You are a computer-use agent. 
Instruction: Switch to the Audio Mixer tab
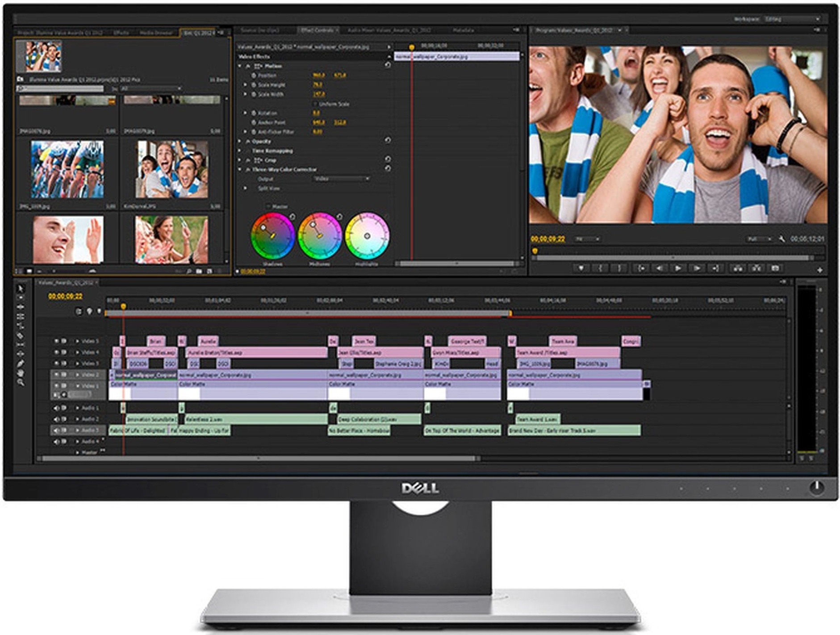coord(389,30)
